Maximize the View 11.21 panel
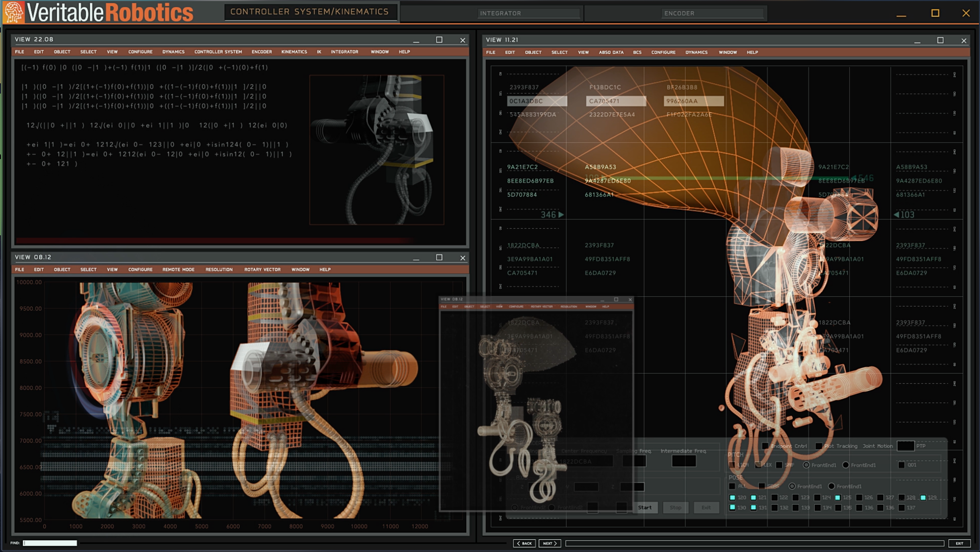The width and height of the screenshot is (980, 552). [x=940, y=40]
